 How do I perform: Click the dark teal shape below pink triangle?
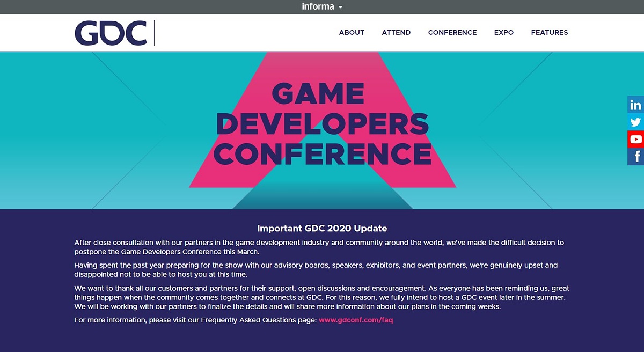(x=322, y=199)
